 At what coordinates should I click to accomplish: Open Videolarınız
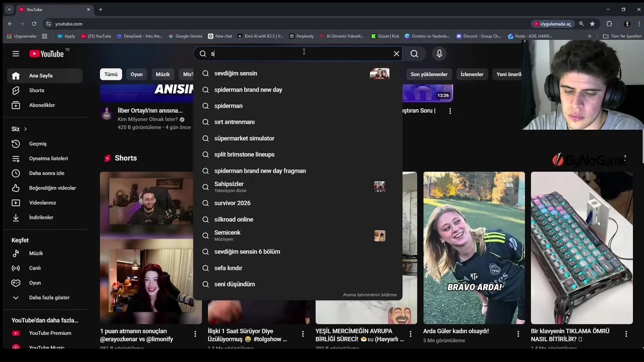[x=45, y=203]
